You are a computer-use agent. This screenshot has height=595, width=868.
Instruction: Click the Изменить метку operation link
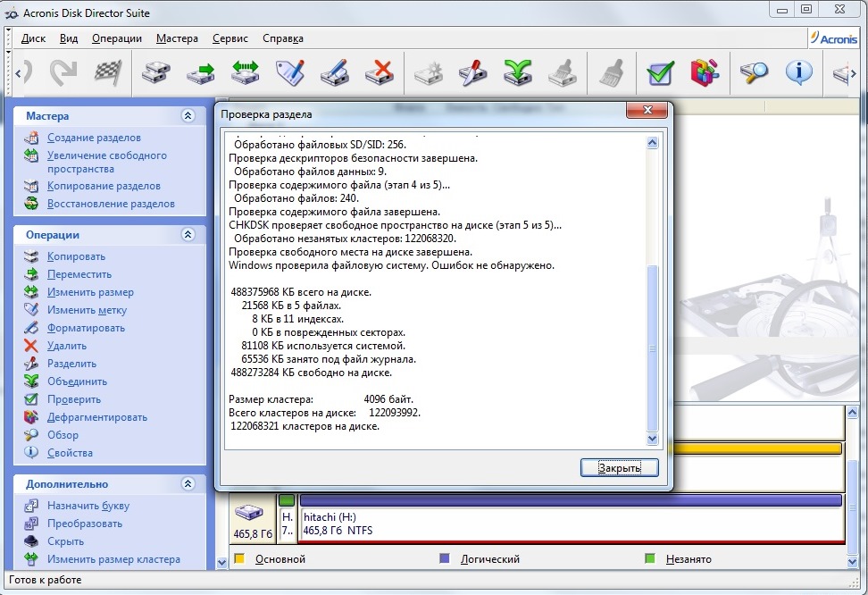point(87,310)
